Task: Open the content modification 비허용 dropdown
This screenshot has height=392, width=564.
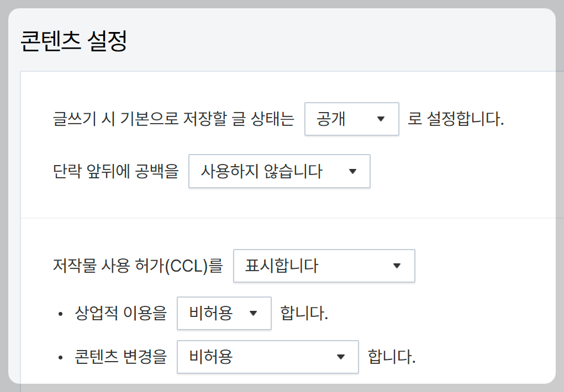Action: click(267, 357)
